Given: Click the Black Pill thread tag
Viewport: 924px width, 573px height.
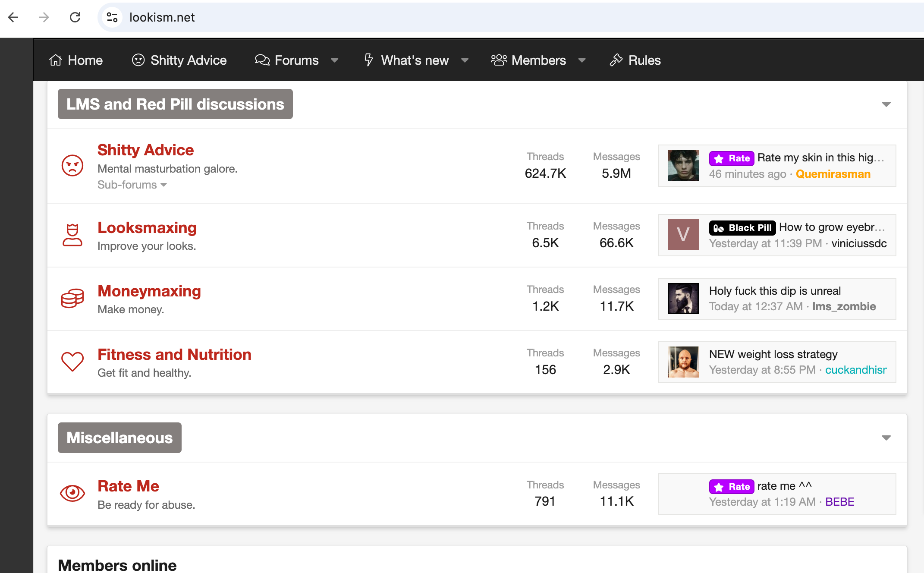Looking at the screenshot, I should 742,228.
